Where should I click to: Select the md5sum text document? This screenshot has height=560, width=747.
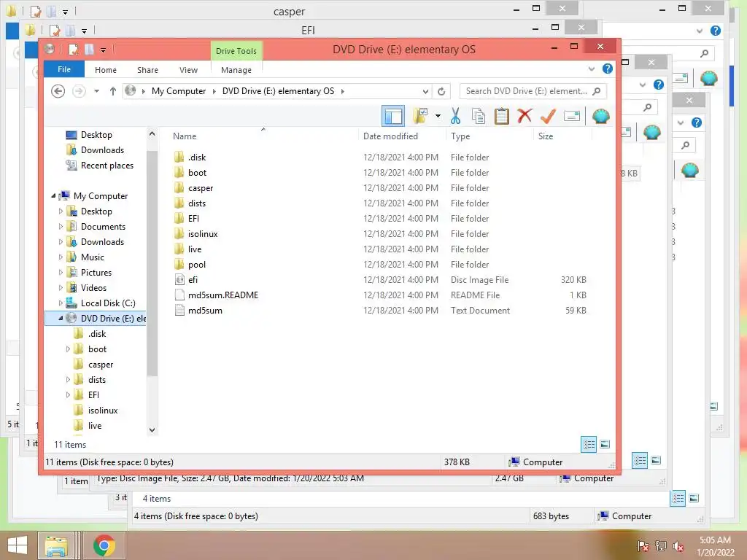click(205, 311)
